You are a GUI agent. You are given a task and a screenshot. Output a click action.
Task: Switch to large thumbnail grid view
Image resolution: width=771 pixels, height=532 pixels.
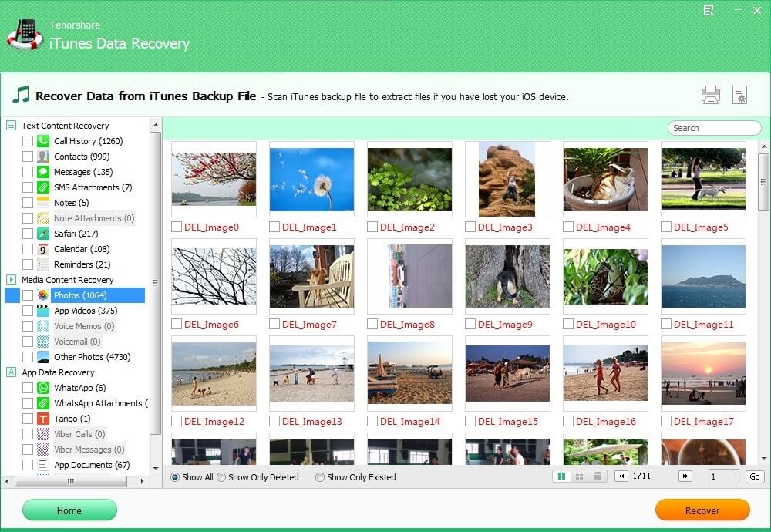point(561,476)
